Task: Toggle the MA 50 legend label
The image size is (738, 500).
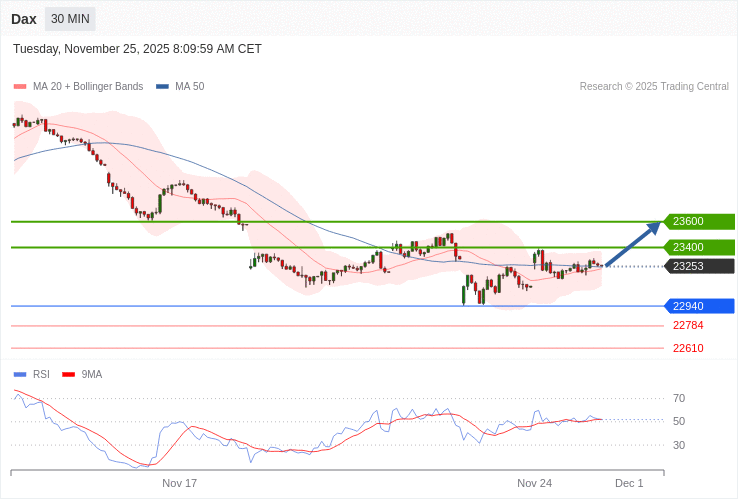Action: [189, 87]
